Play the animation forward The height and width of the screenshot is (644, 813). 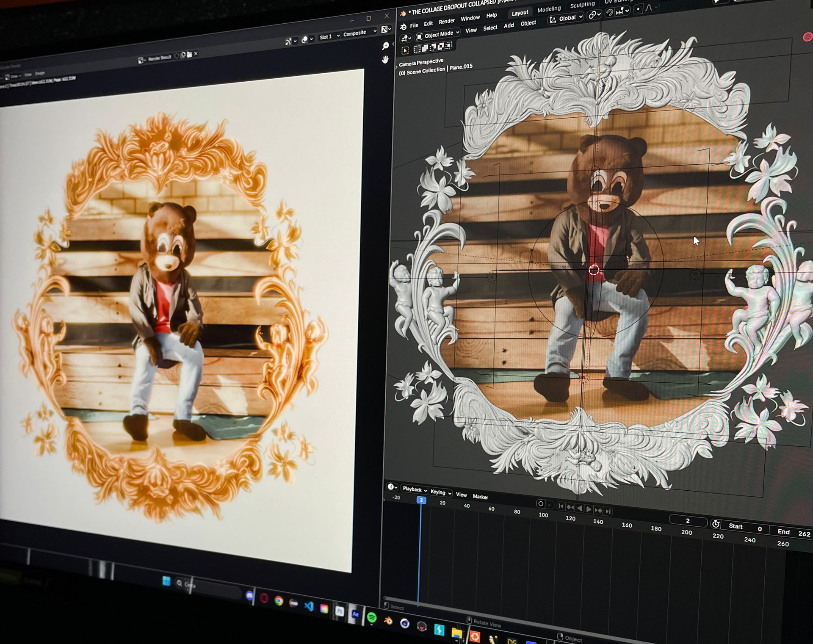(589, 509)
